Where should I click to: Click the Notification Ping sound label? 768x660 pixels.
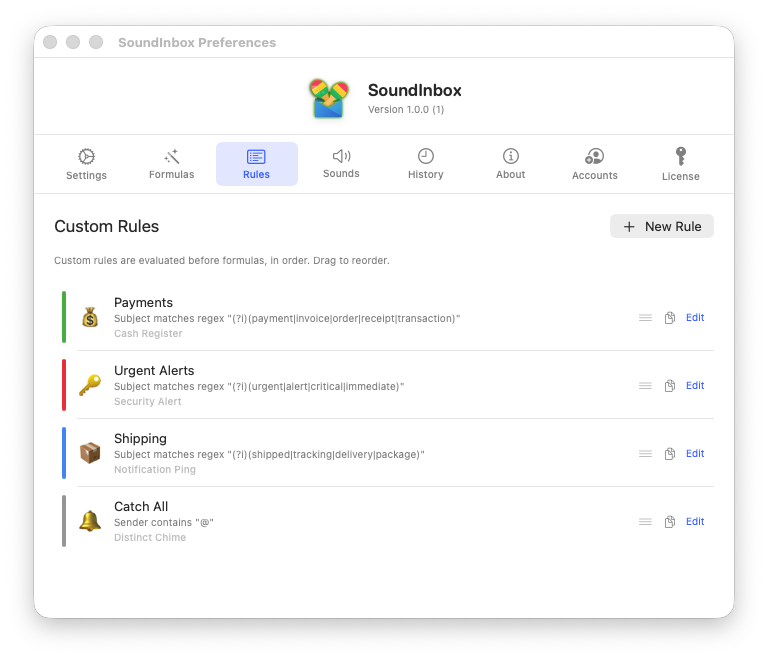tap(155, 470)
